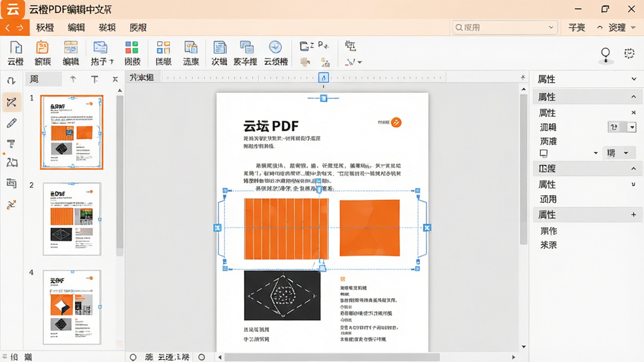Viewport: 644px width, 362px height.
Task: Click the ribbon window-layout icon labeled 编辑
Action: (x=70, y=48)
